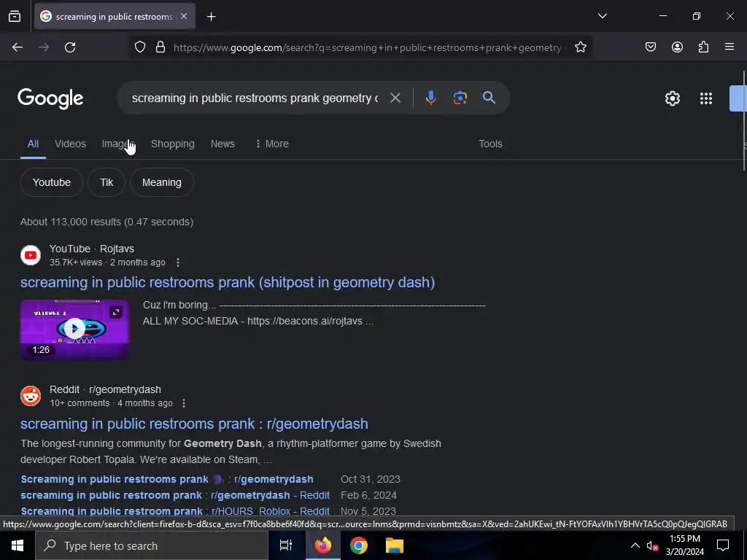Switch to the Shopping tab
Image resolution: width=747 pixels, height=560 pixels.
click(x=172, y=144)
